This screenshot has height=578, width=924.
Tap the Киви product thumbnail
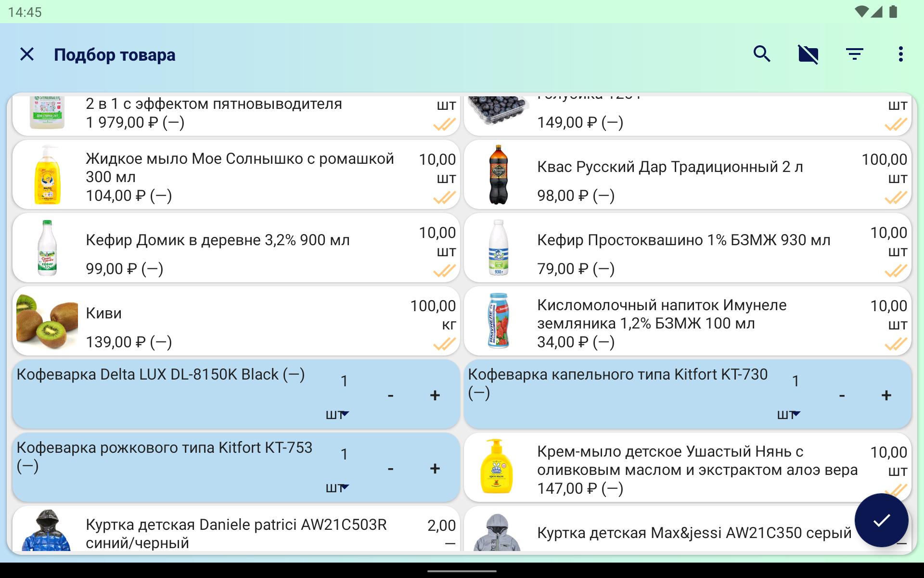click(47, 322)
